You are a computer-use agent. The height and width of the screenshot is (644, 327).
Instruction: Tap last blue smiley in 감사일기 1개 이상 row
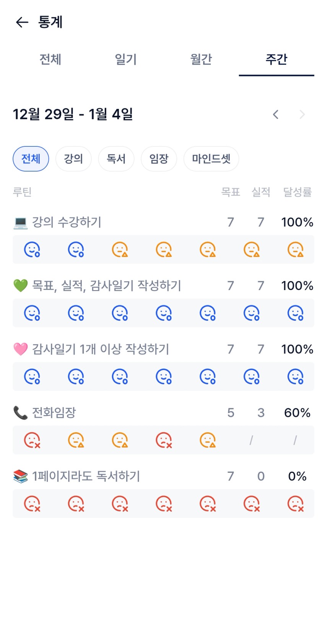point(296,376)
